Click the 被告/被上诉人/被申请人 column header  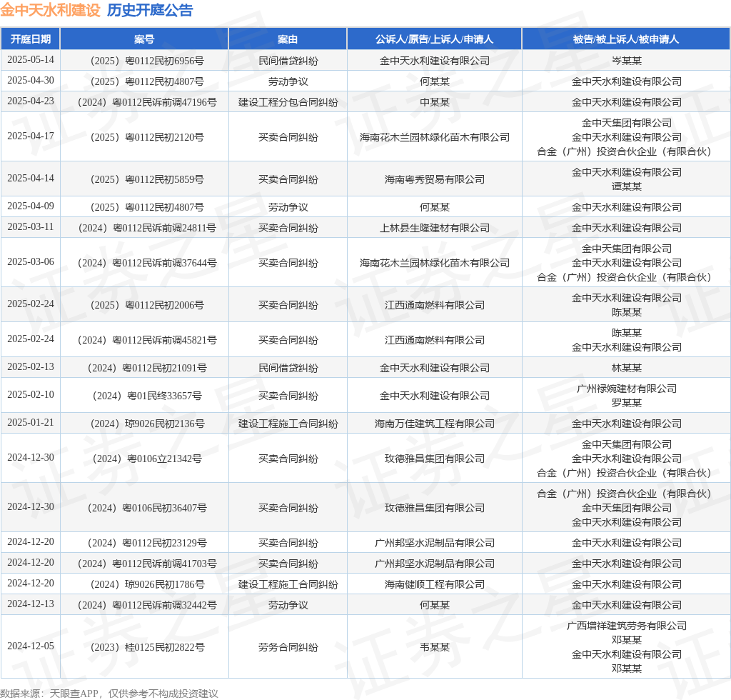coord(626,39)
